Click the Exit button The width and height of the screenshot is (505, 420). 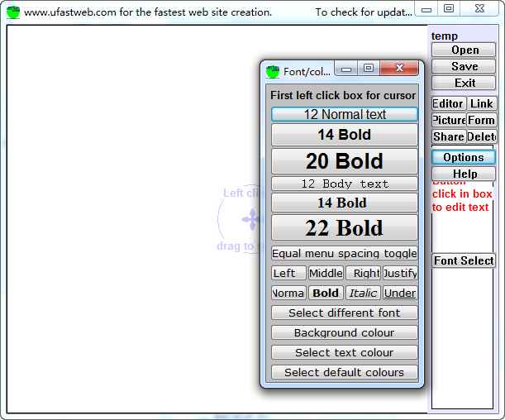[464, 83]
